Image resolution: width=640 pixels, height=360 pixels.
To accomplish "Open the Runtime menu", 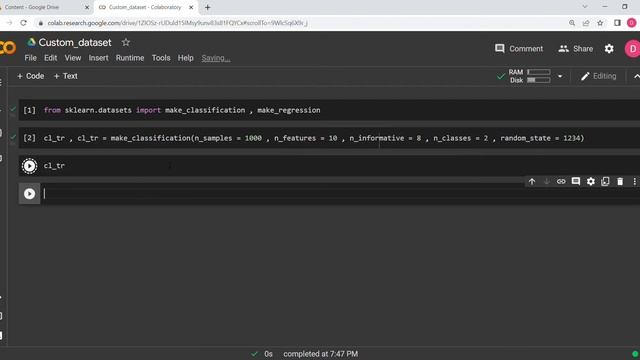I will 130,58.
